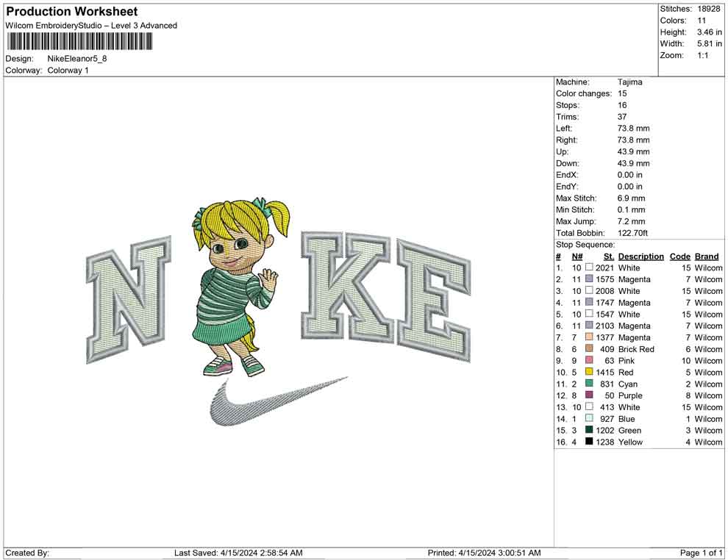
Task: Click the embroidered letter N
Action: click(129, 300)
